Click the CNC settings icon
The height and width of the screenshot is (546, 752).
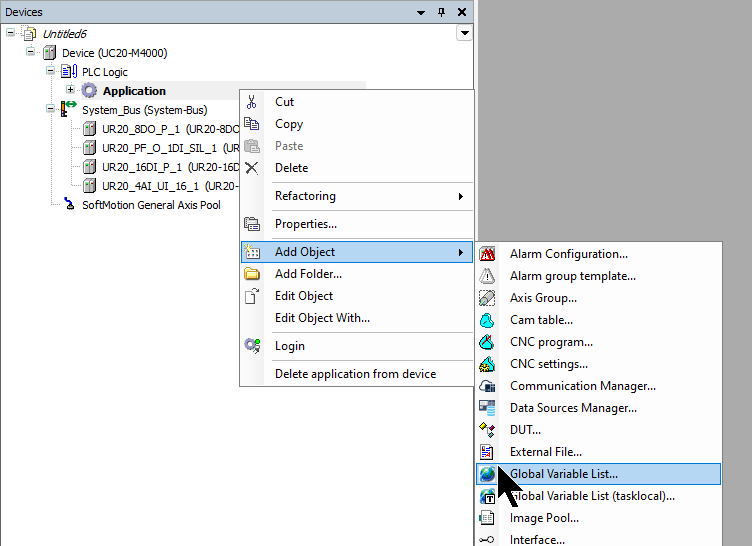click(x=487, y=364)
